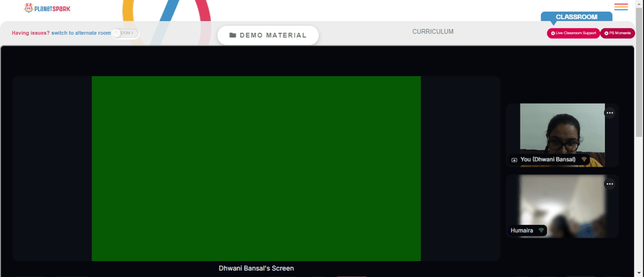Click PS Moments button

pyautogui.click(x=618, y=33)
